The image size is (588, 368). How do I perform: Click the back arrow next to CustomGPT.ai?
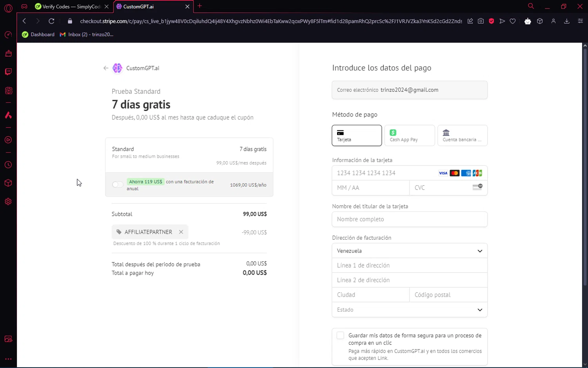click(x=105, y=68)
